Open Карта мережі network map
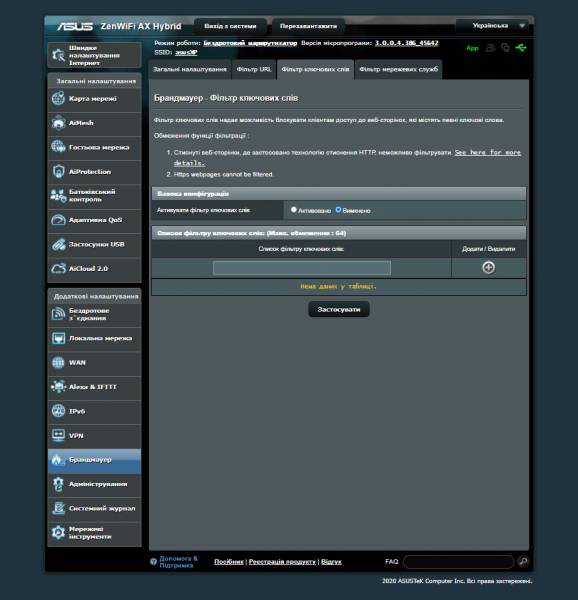 click(x=94, y=99)
